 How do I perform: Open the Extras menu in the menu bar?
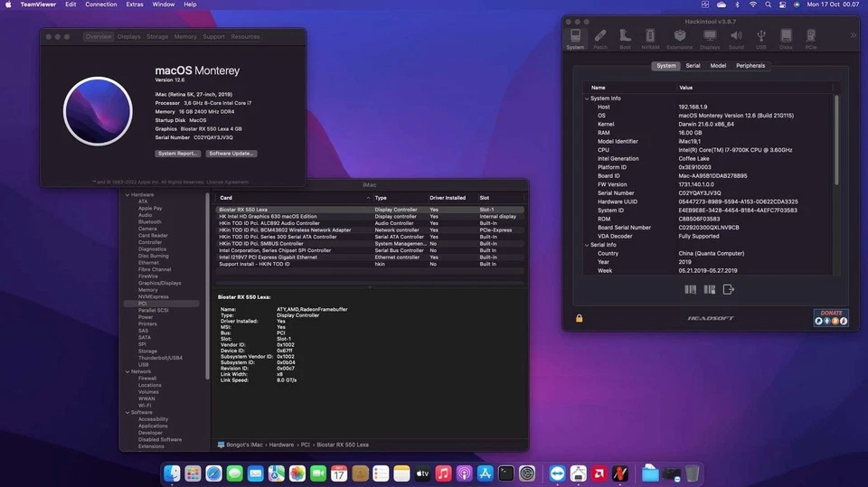pyautogui.click(x=135, y=5)
